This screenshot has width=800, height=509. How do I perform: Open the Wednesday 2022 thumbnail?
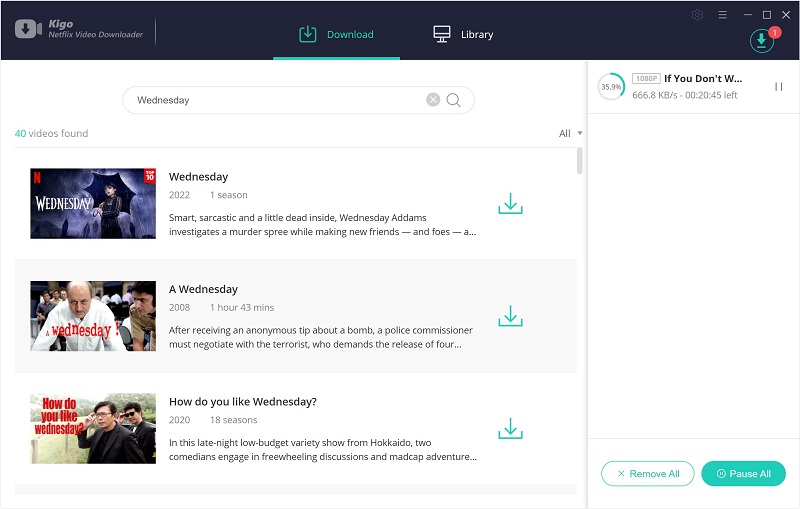93,203
